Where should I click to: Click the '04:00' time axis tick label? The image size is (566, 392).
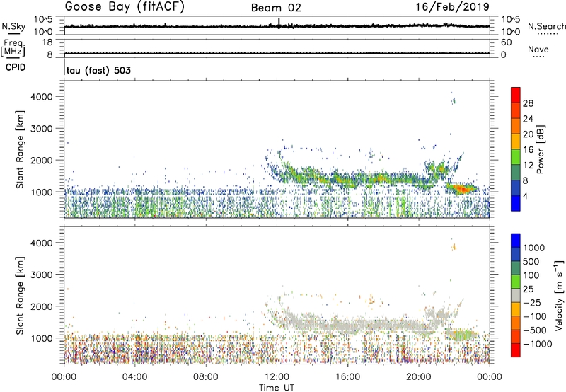[134, 377]
